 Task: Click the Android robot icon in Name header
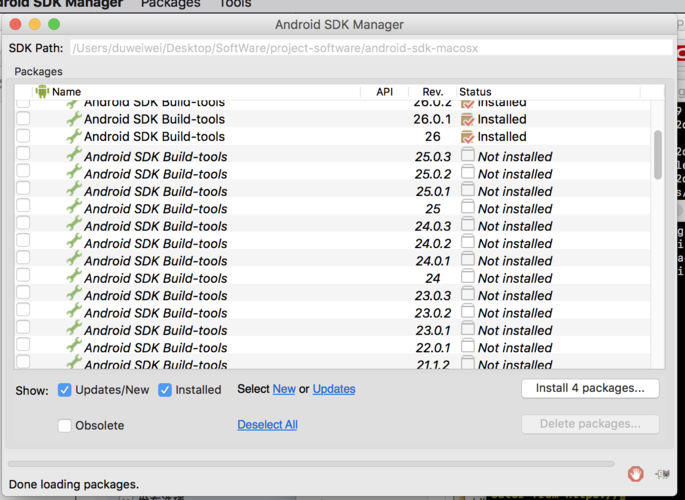42,92
